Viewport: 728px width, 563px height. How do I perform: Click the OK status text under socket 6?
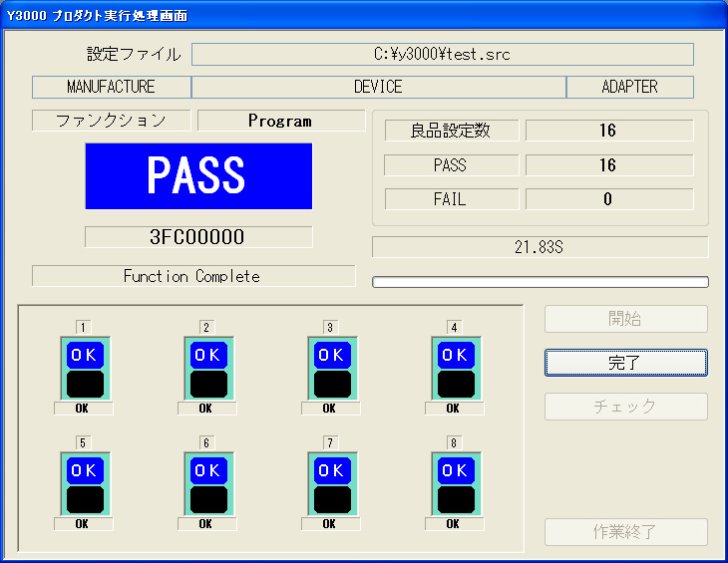coord(206,523)
